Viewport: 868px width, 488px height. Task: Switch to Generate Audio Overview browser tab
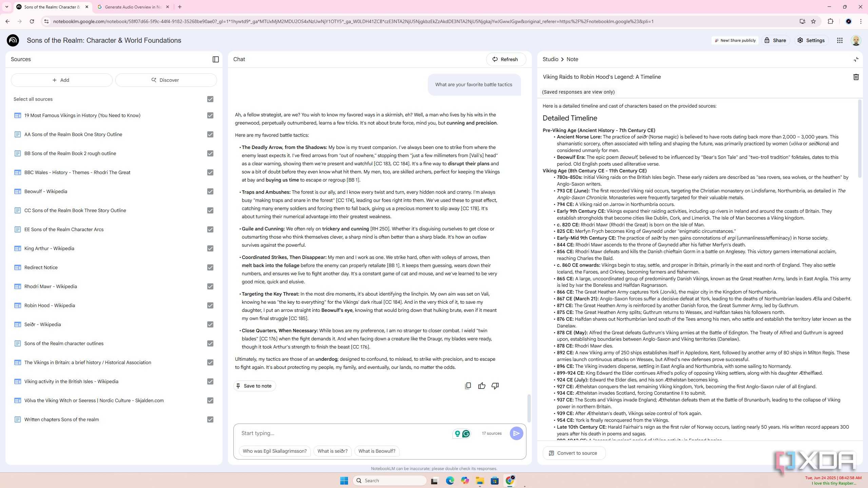click(133, 7)
